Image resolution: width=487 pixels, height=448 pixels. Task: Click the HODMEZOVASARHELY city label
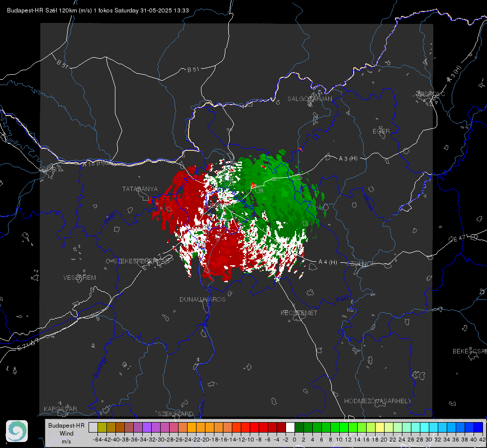click(378, 401)
